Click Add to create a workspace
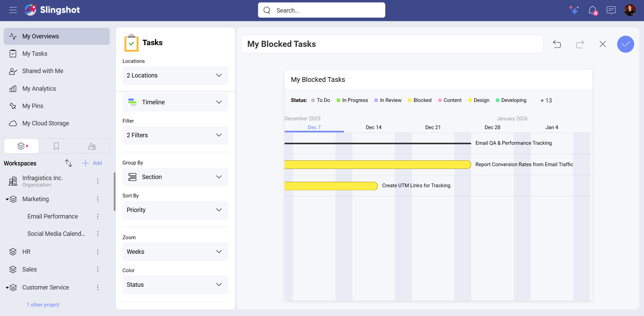This screenshot has width=644, height=316. pyautogui.click(x=92, y=163)
